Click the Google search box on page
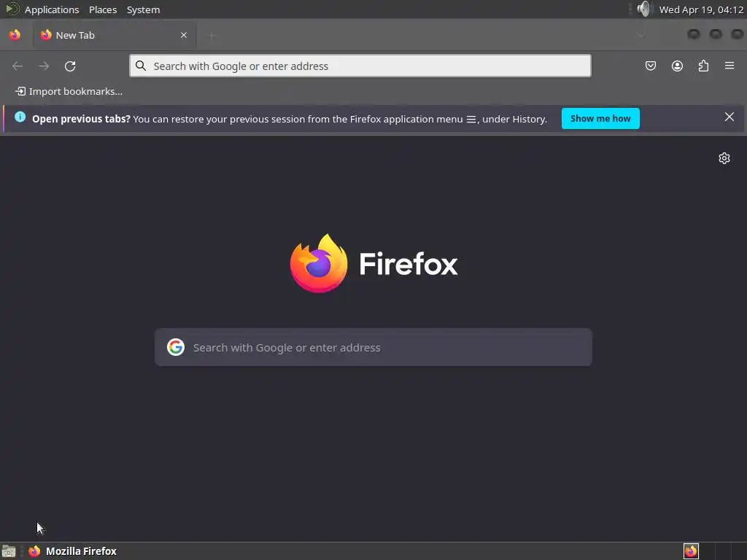 (373, 347)
